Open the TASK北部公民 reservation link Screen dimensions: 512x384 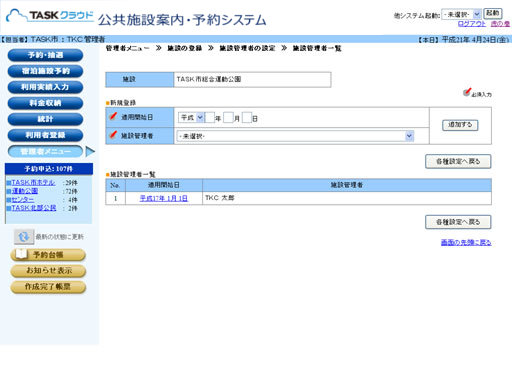tap(34, 208)
